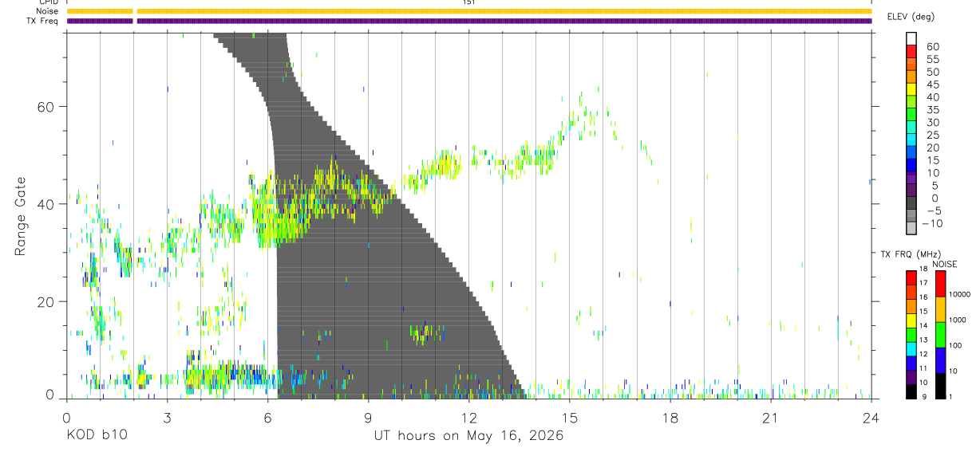Click the black 9–10 segment of TX FRQ colorbar
This screenshot has height=452, width=980.
point(911,391)
